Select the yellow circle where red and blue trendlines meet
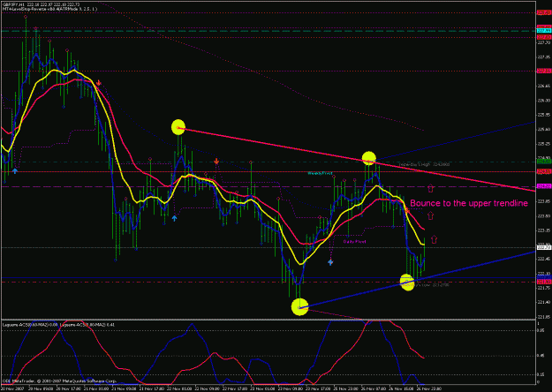Image resolution: width=552 pixels, height=392 pixels. point(369,158)
